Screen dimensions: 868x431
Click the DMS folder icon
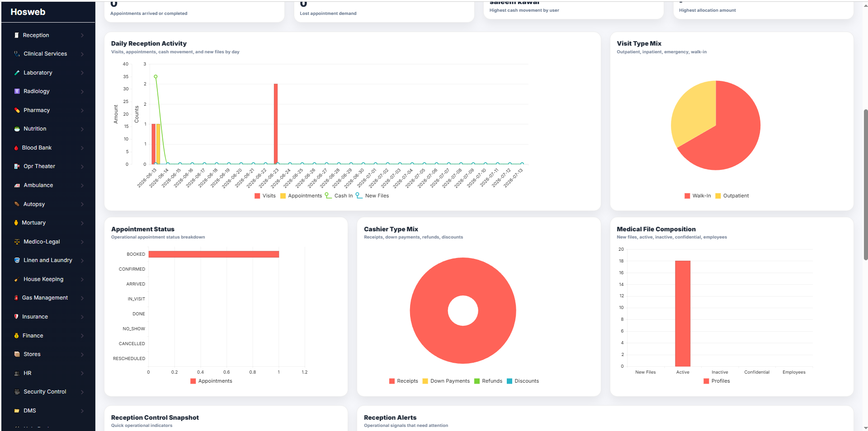(x=17, y=411)
